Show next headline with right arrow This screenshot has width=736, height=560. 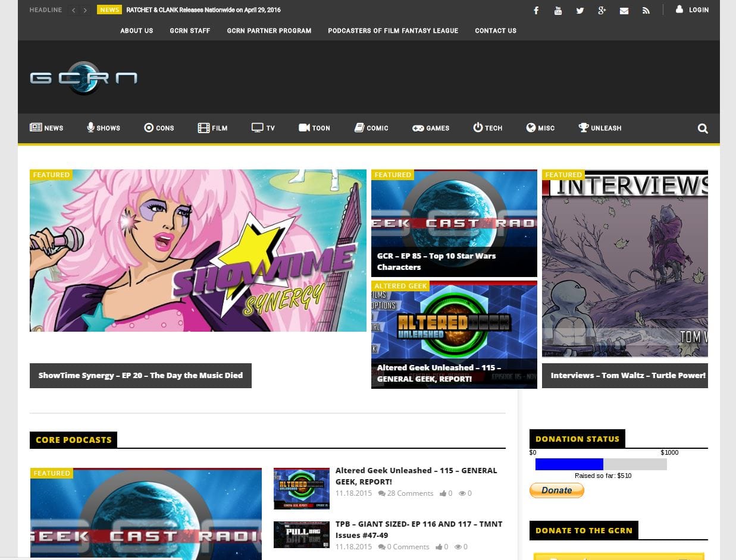coord(85,10)
